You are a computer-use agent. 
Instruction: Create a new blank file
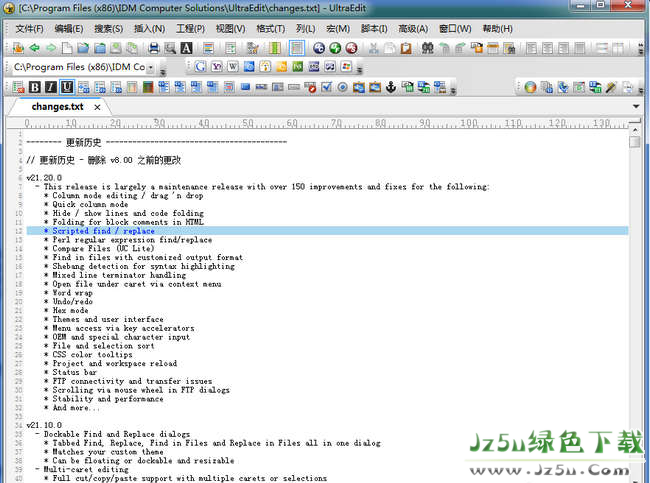pyautogui.click(x=67, y=48)
